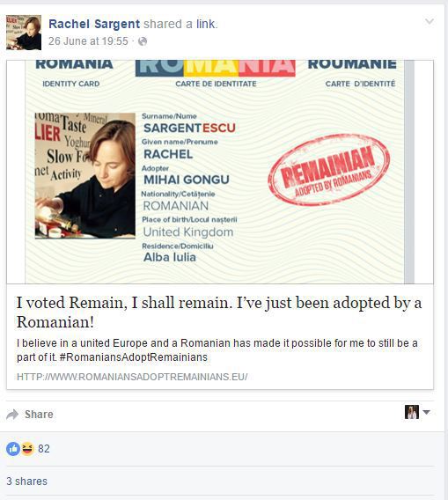Click the public globe privacy icon
Viewport: 448px width, 500px height.
pos(143,41)
